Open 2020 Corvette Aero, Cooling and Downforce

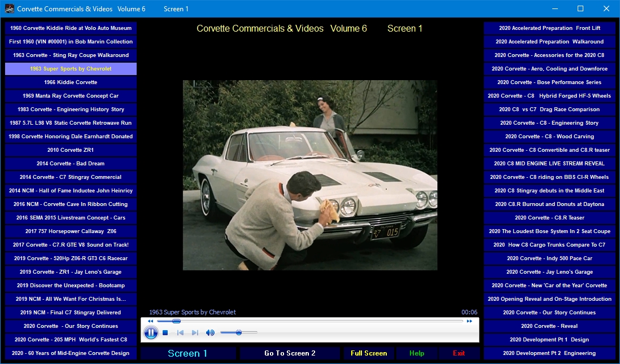pos(549,69)
